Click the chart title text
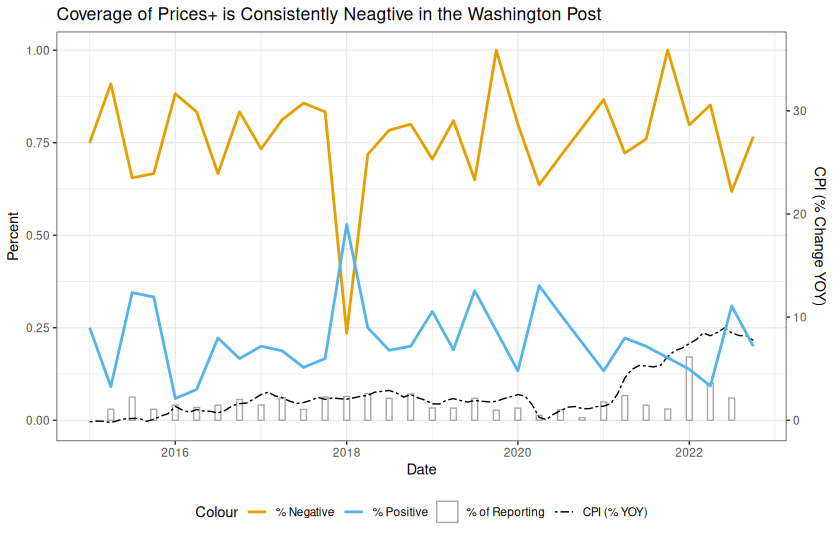Viewport: 833px width, 538px height. [x=329, y=15]
